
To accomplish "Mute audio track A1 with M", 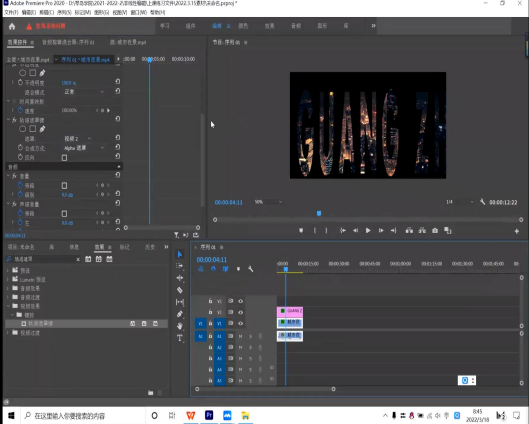I will [x=241, y=336].
